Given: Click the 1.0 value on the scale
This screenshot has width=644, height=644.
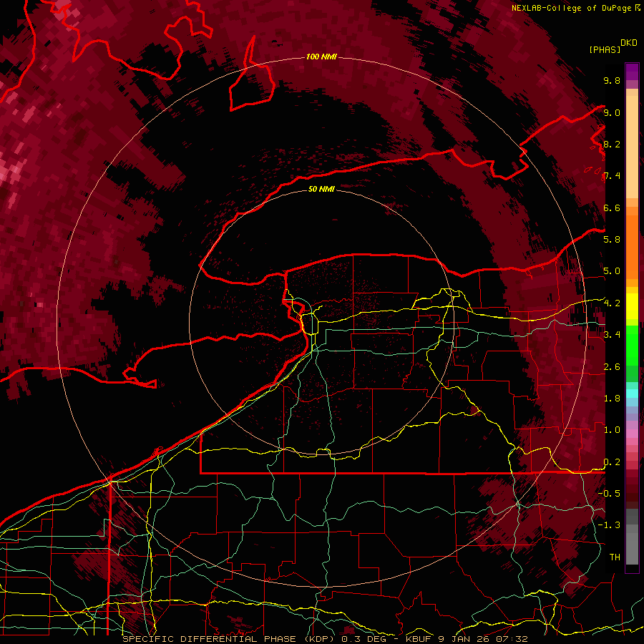Looking at the screenshot, I should 612,430.
